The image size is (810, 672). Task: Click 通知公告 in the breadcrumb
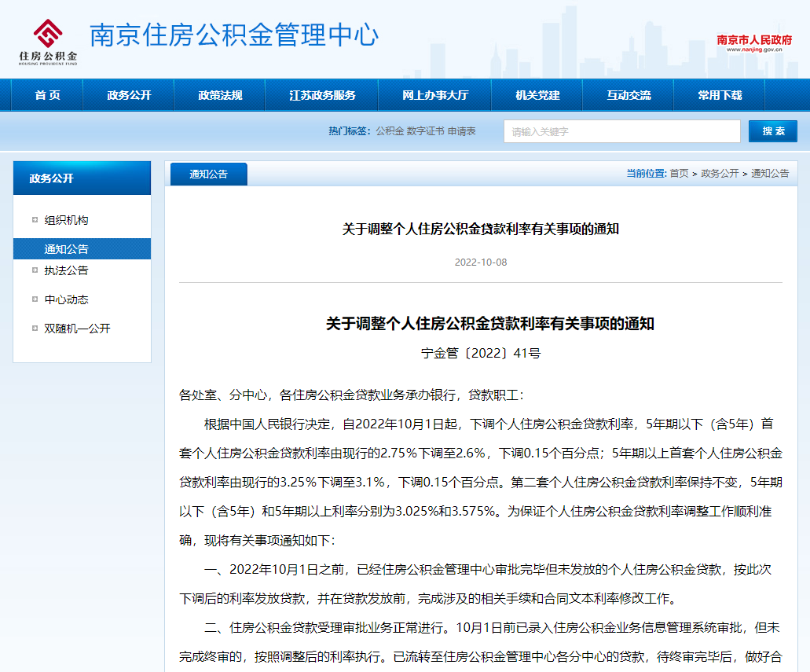[x=770, y=174]
